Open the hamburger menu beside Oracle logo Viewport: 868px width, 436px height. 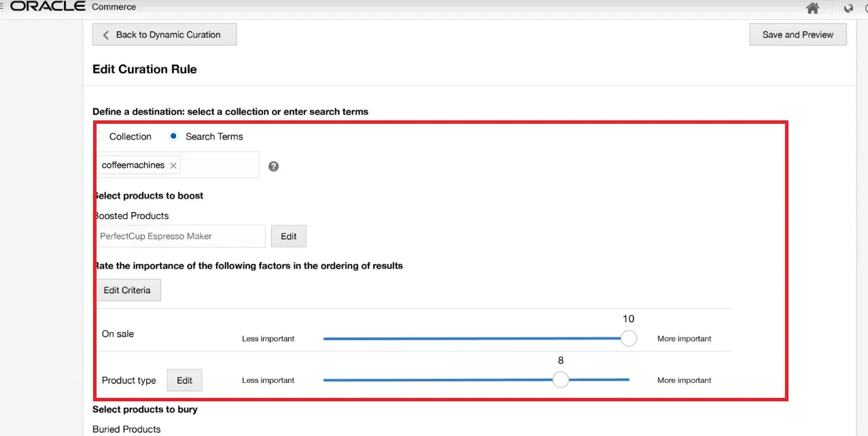1,7
